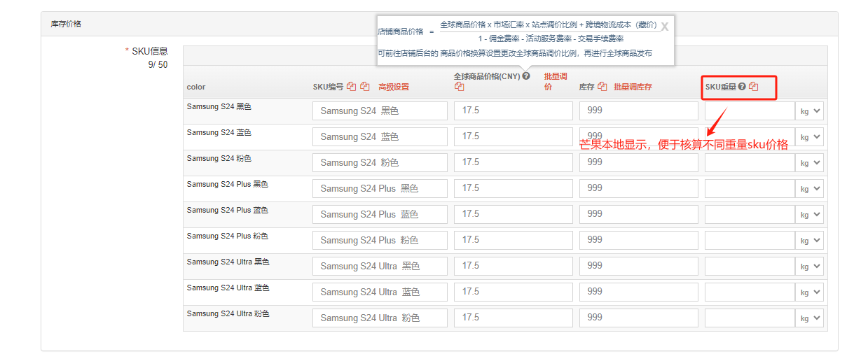Viewport: 868px width, 354px height.
Task: Click price field for Samsung S24 Plus 蓝色
Action: [514, 214]
